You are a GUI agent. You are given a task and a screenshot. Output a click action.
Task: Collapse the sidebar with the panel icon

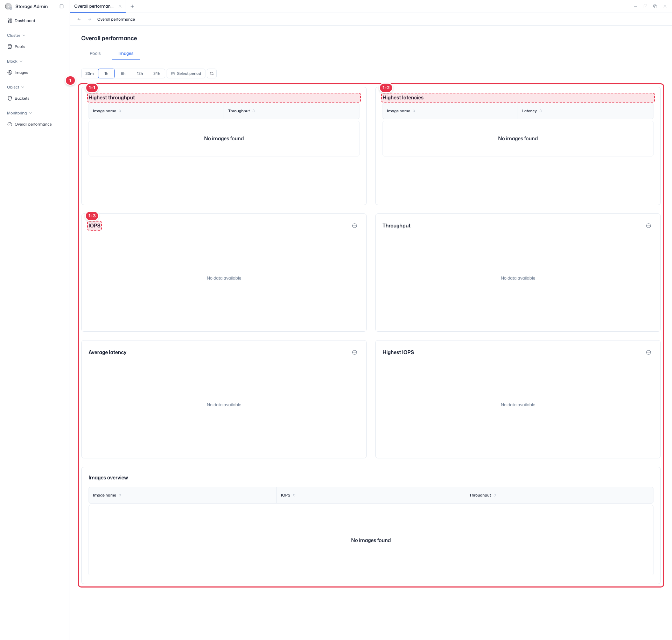(x=62, y=6)
